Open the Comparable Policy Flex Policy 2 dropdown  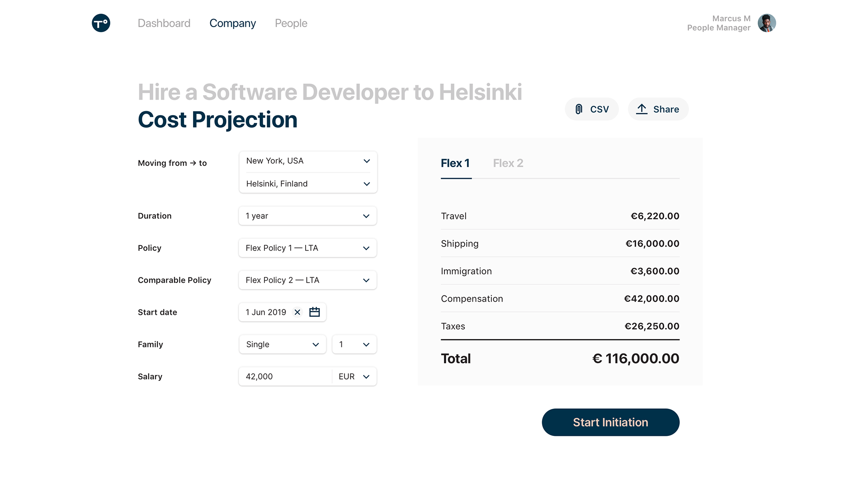click(x=308, y=280)
